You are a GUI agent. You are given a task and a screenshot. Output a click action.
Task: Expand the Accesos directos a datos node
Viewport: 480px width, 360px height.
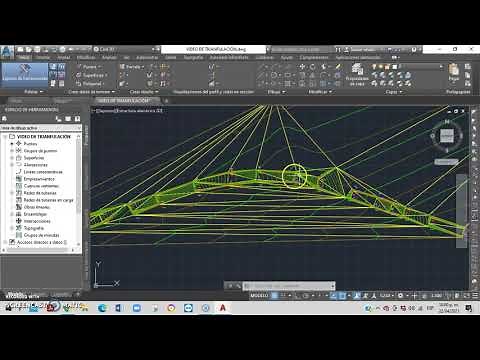point(5,242)
